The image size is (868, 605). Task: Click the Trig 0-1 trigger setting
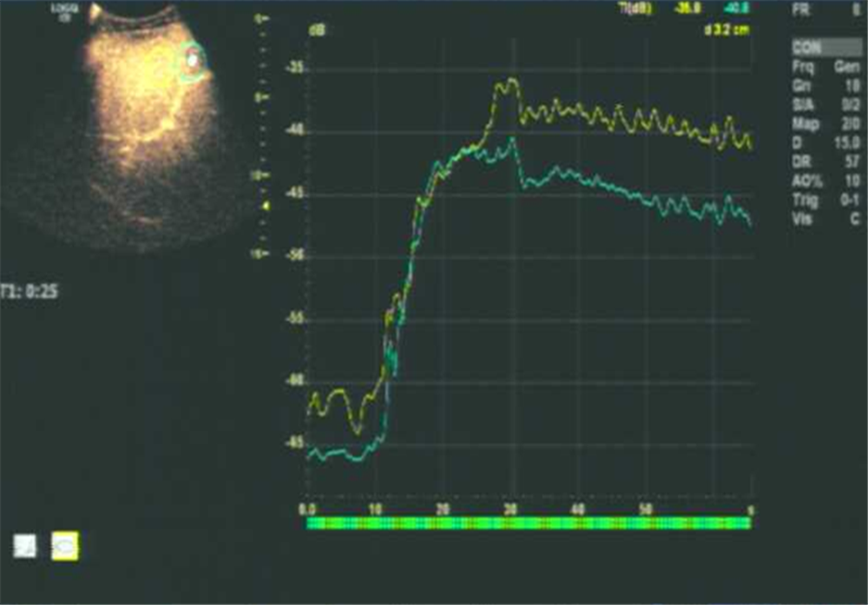click(825, 200)
